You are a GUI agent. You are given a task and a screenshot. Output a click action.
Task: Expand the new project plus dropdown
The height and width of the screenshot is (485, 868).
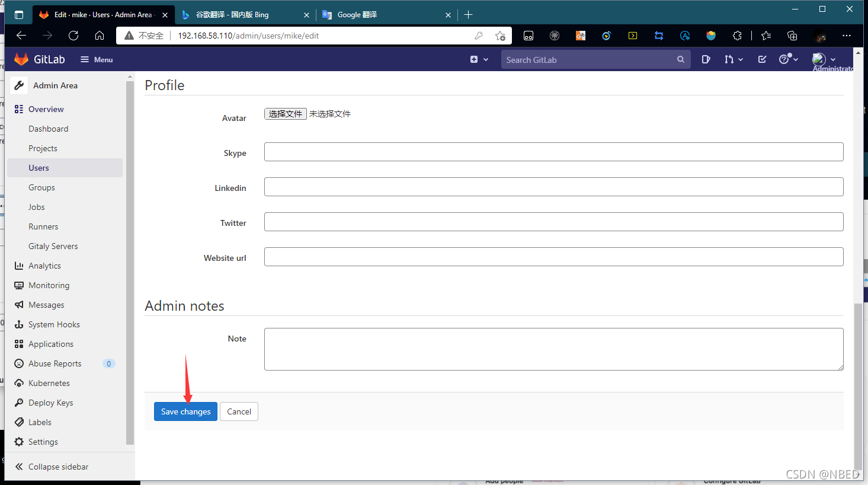479,59
